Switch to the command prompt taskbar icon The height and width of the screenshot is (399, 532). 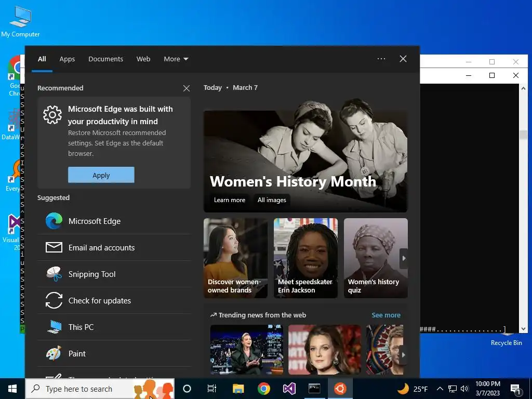(x=314, y=389)
